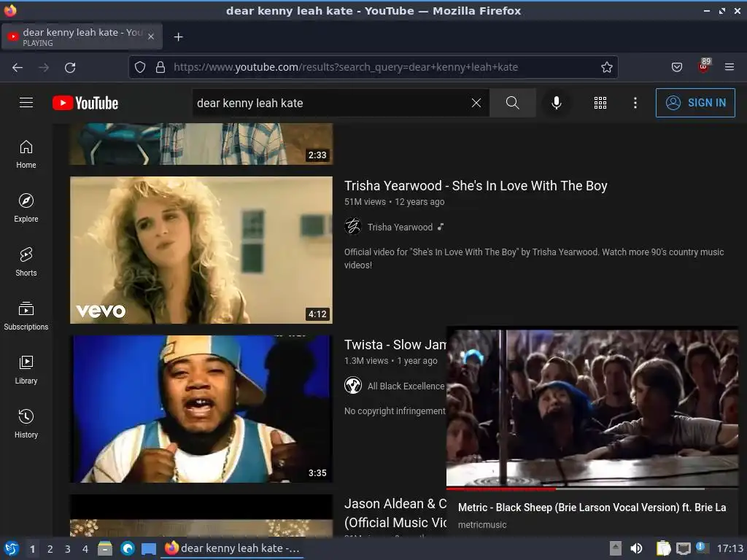
Task: Open the Twista - Slow Jam title link
Action: [x=395, y=345]
